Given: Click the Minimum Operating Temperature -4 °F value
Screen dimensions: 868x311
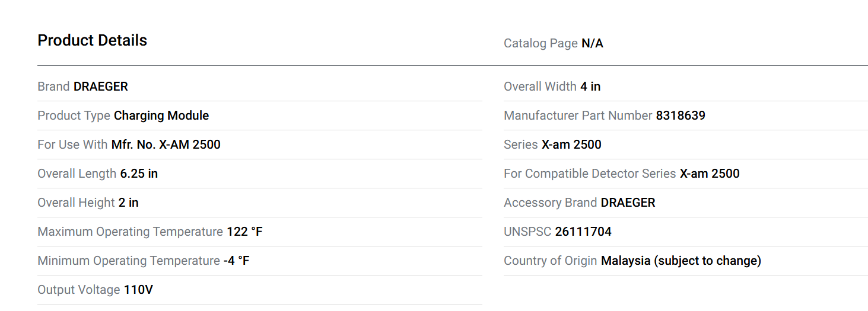Looking at the screenshot, I should click(x=236, y=261).
